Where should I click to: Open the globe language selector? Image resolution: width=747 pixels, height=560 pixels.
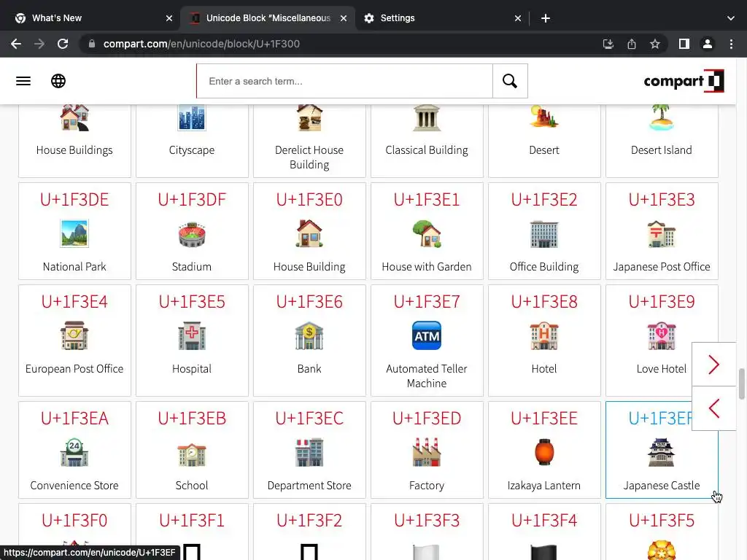(x=58, y=81)
